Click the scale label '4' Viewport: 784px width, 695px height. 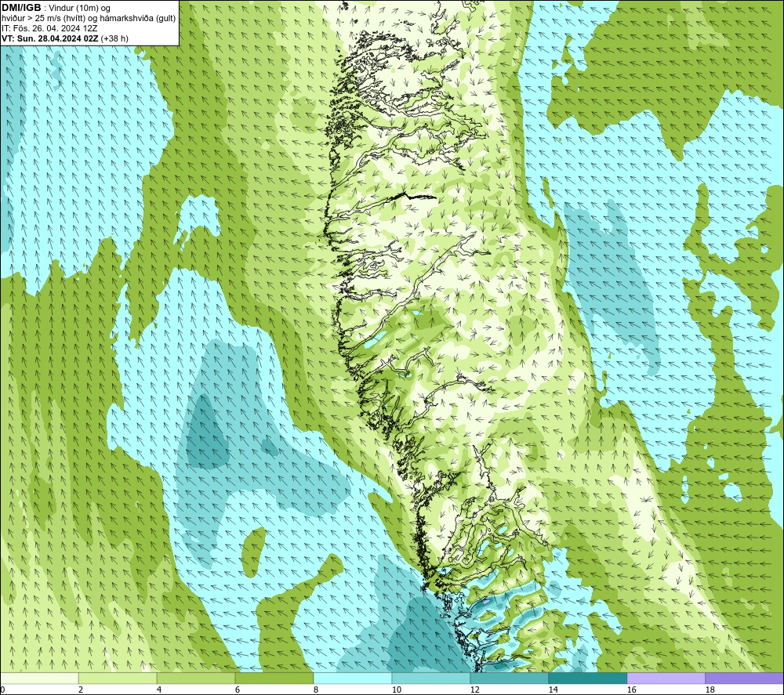[x=159, y=690]
